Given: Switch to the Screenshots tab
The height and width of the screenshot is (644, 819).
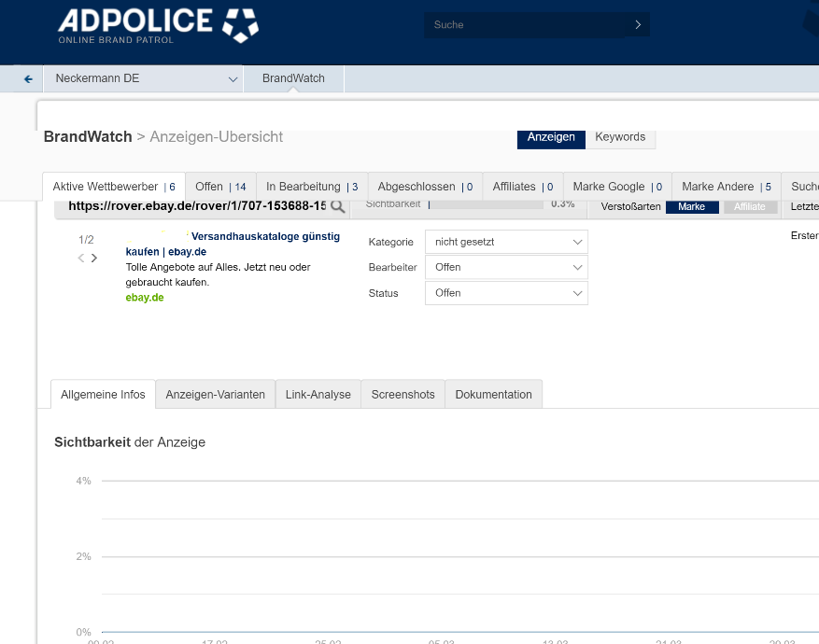Looking at the screenshot, I should 402,395.
